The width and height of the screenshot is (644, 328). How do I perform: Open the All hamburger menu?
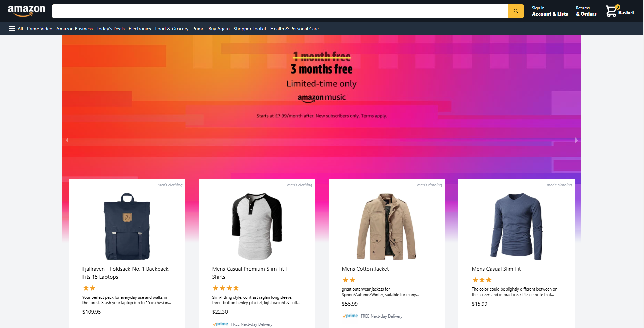[x=16, y=29]
